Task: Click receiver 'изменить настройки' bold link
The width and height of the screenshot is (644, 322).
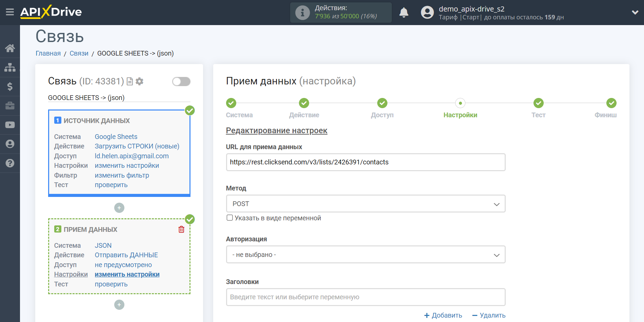Action: point(127,274)
